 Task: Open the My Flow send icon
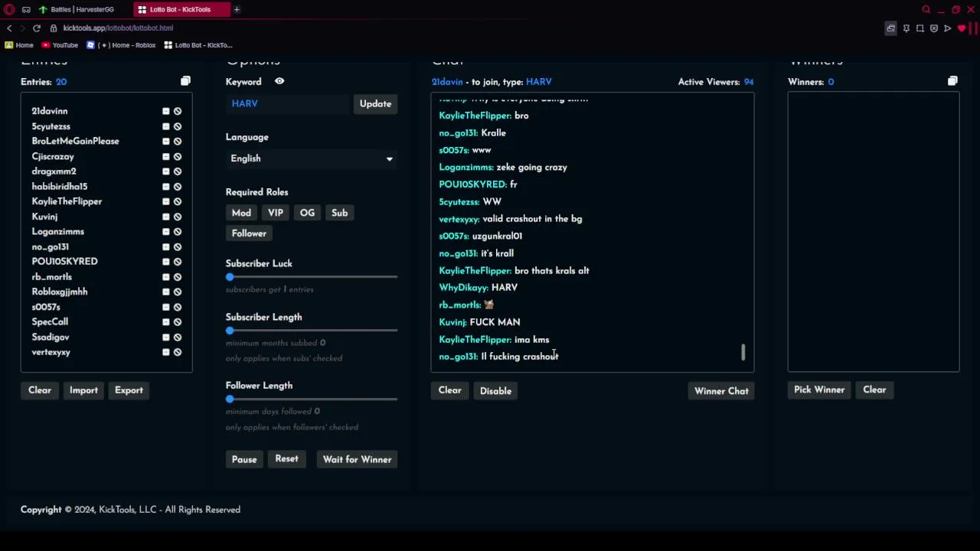(948, 28)
